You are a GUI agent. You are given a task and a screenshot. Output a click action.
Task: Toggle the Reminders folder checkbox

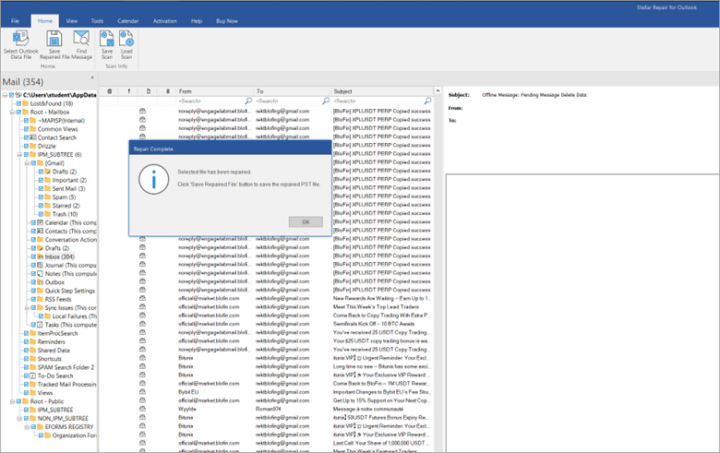pyautogui.click(x=26, y=341)
